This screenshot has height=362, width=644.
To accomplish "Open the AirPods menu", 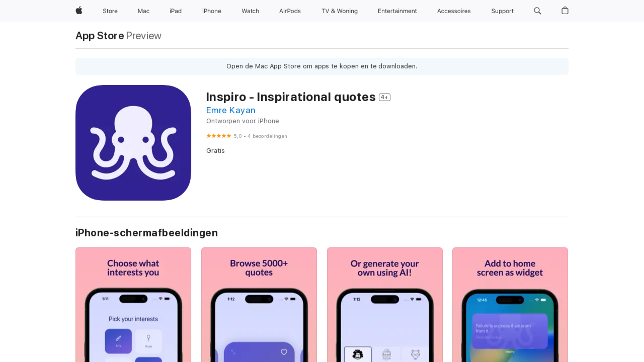I will [x=290, y=11].
